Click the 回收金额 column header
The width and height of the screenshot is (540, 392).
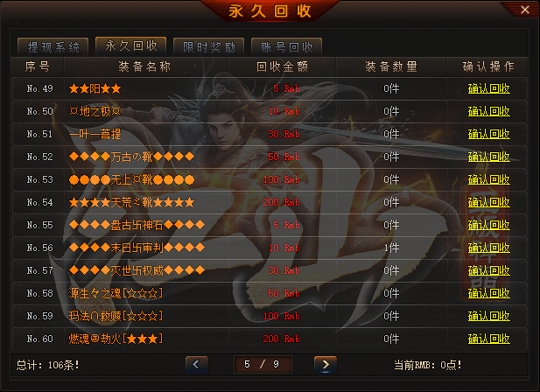282,66
